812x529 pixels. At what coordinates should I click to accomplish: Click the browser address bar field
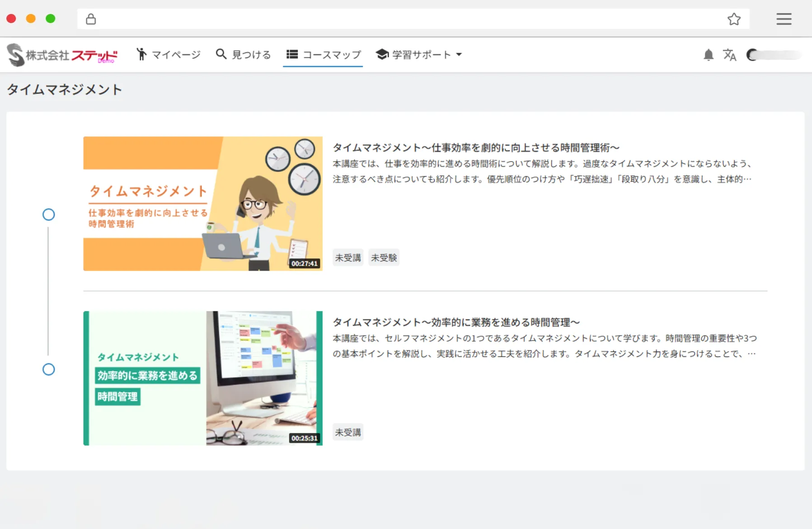click(413, 19)
